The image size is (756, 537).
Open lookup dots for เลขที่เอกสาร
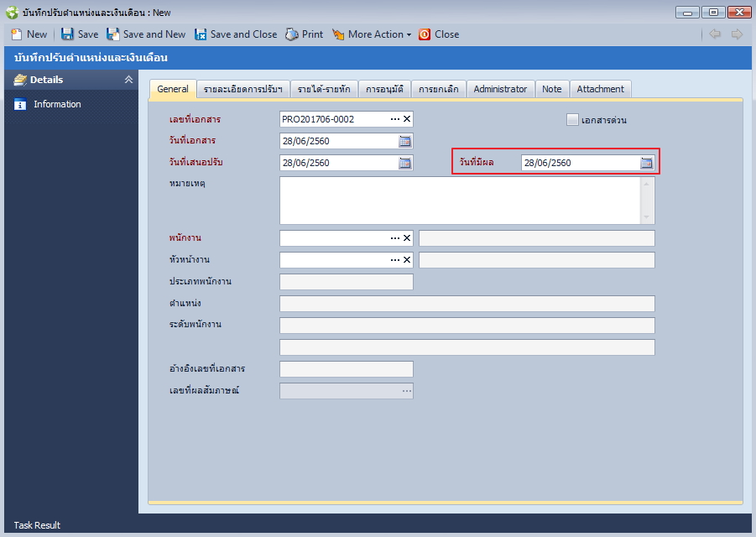pos(395,119)
